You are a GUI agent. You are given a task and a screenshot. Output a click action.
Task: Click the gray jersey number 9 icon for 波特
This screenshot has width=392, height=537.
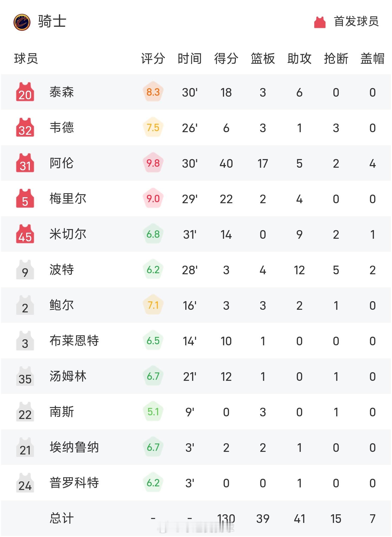25,270
